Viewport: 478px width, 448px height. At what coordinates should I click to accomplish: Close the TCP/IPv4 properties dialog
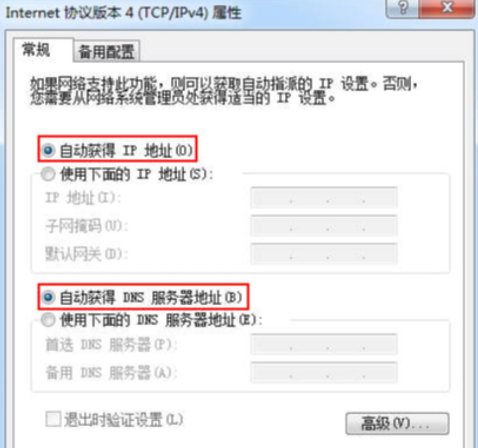coord(447,8)
